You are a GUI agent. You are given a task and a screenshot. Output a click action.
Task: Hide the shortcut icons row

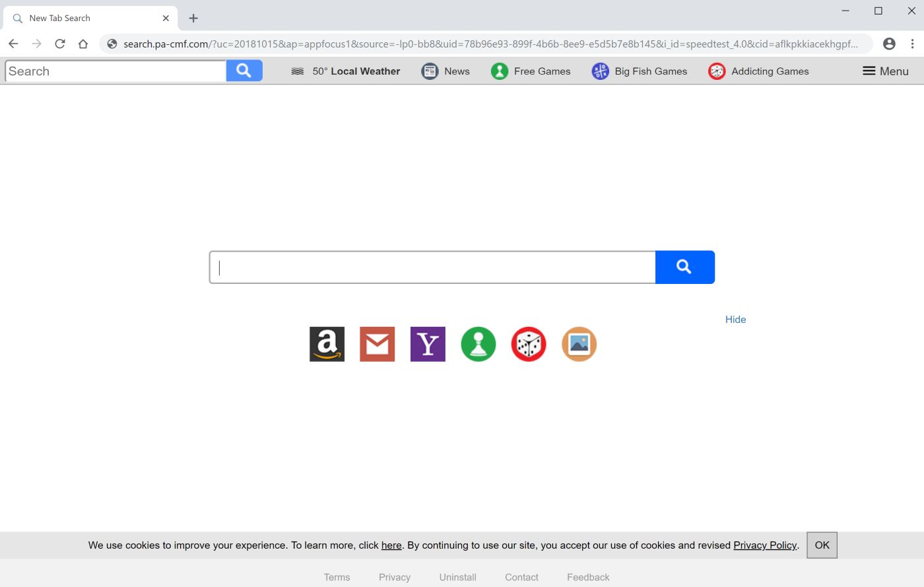coord(735,320)
